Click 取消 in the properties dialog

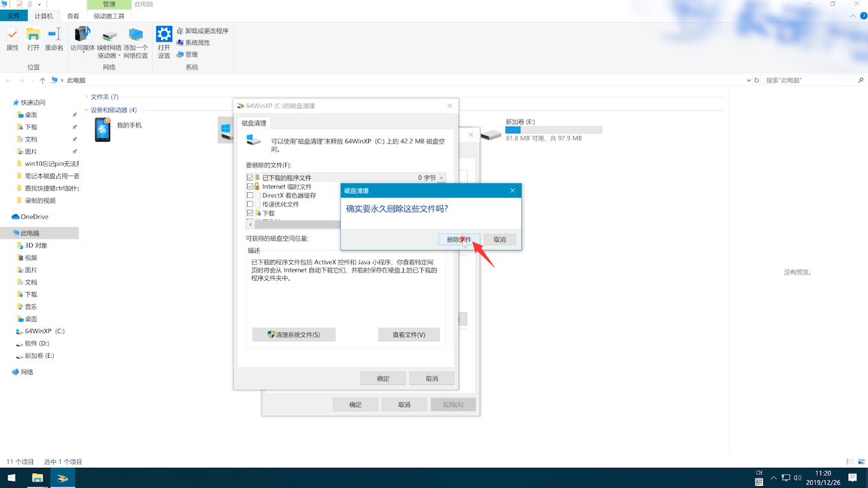pyautogui.click(x=404, y=405)
